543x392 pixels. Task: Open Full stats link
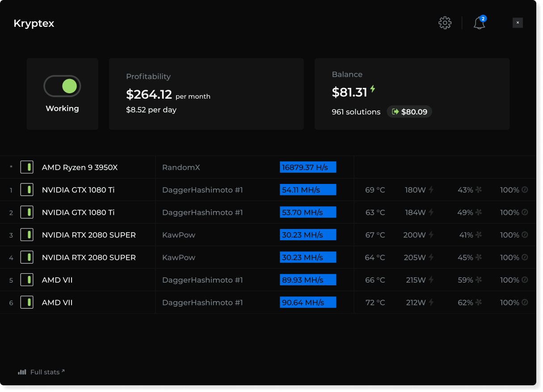pyautogui.click(x=45, y=372)
